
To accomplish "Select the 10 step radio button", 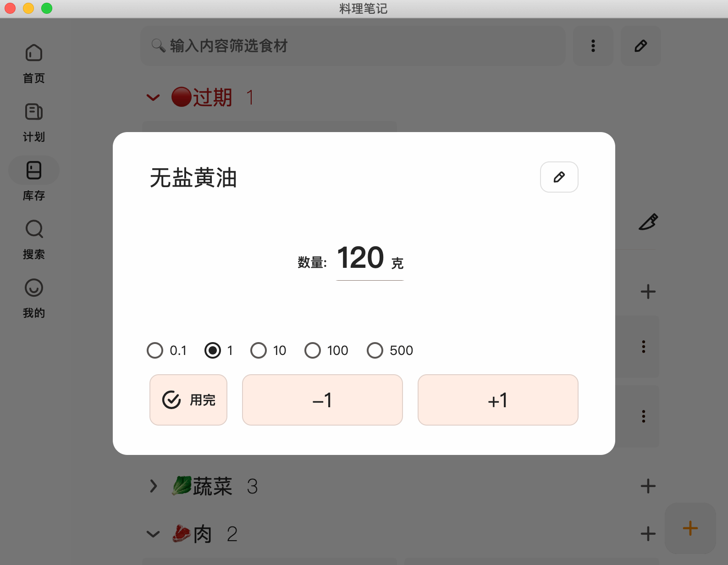I will 259,350.
